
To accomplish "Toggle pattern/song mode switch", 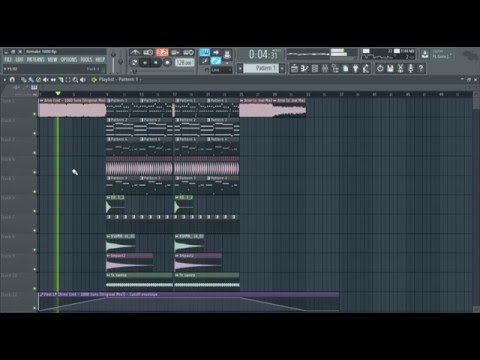I will click(134, 62).
